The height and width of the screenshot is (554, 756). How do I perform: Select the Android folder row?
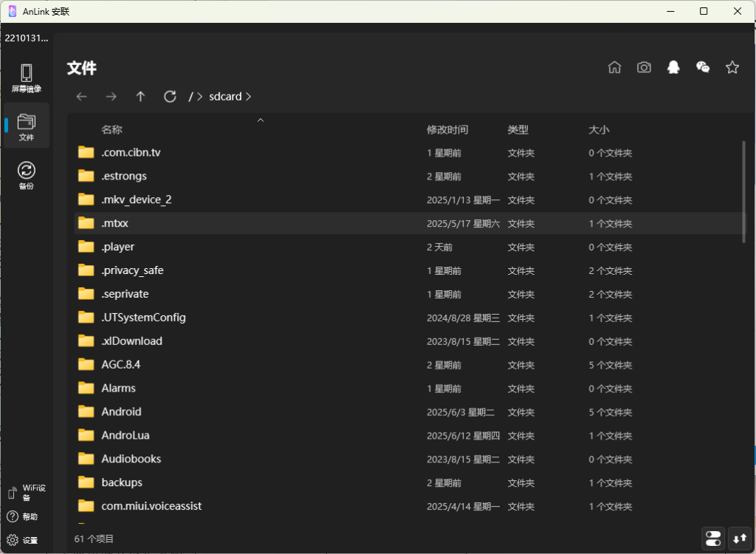(x=121, y=411)
